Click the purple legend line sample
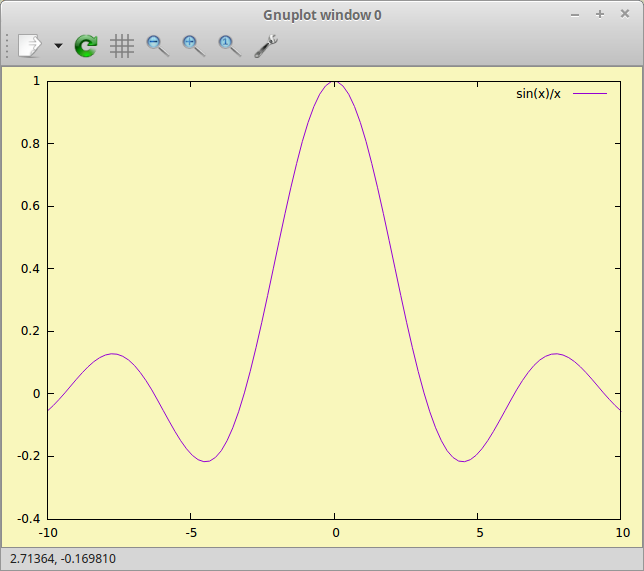 (x=590, y=94)
